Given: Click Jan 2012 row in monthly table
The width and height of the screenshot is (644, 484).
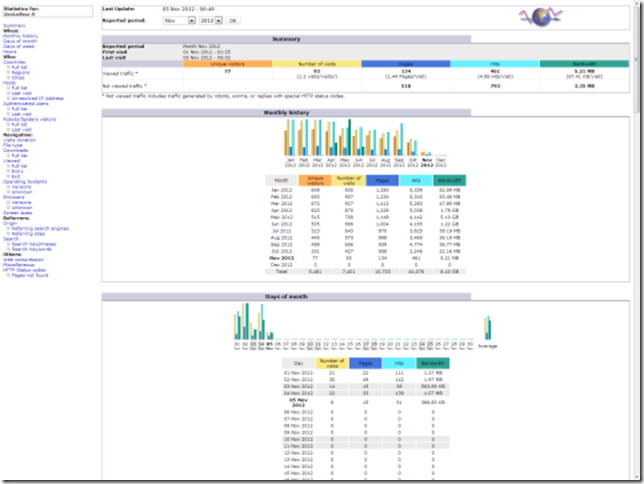Looking at the screenshot, I should click(x=366, y=190).
